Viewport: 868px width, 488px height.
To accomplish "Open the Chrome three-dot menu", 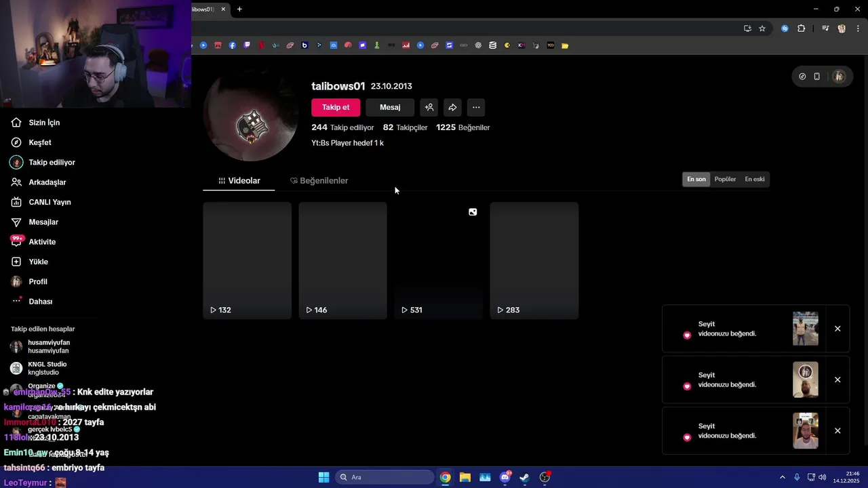I will [858, 28].
